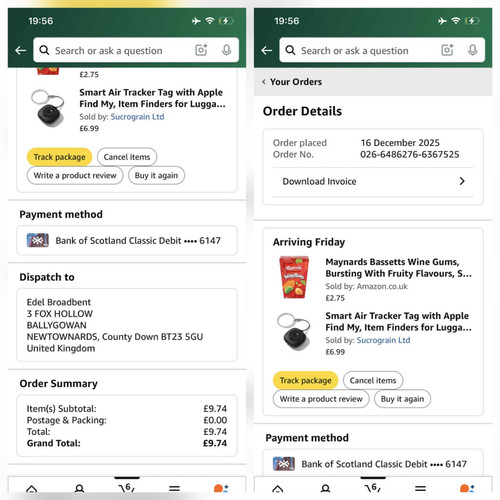Tap yellow Track package on left screen
Image resolution: width=500 pixels, height=500 pixels.
pyautogui.click(x=59, y=157)
